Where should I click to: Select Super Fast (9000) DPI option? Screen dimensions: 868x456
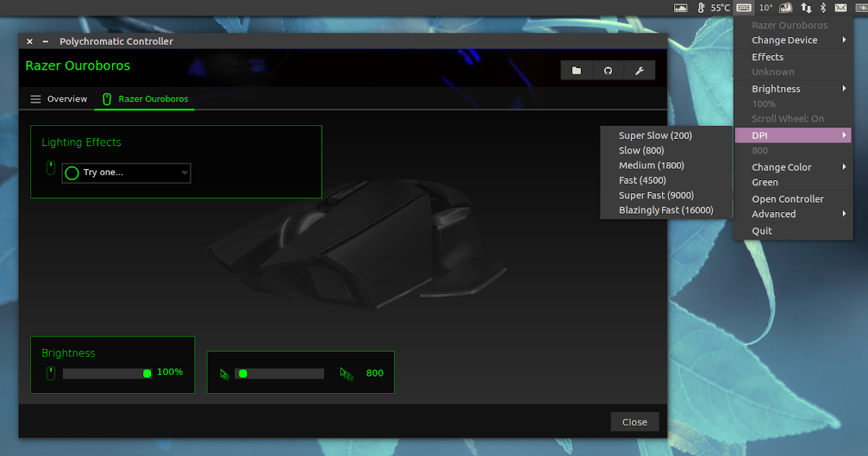657,195
